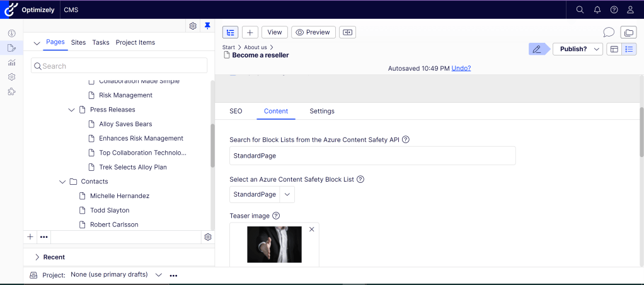Screen dimensions: 644x285
Task: Open the comments speech bubble icon
Action: pyautogui.click(x=609, y=32)
